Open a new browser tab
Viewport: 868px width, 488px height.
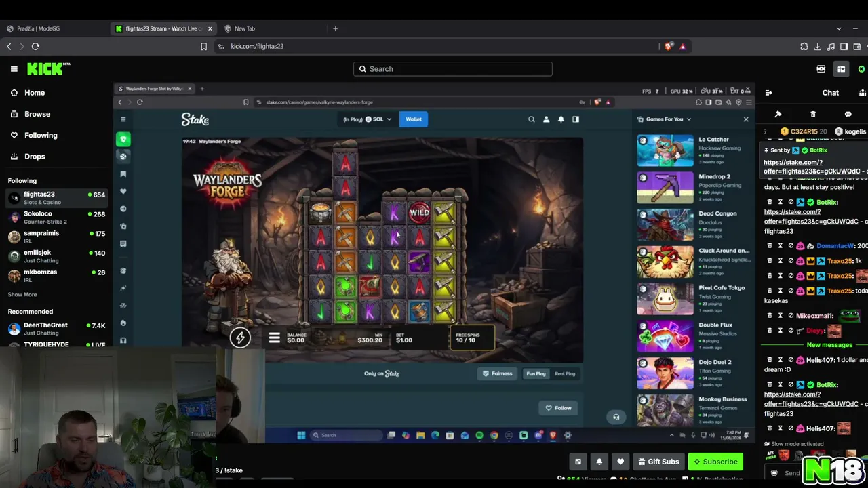click(335, 28)
